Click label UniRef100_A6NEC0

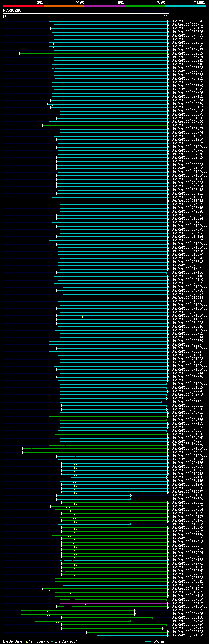187,499
